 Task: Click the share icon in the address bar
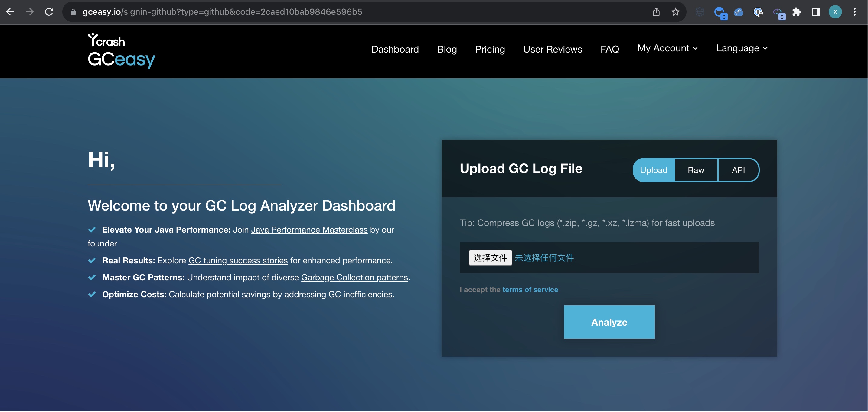click(x=656, y=12)
